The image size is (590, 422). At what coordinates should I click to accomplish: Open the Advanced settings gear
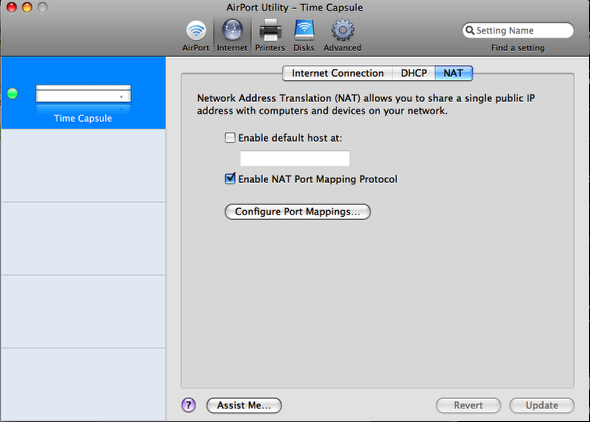(342, 36)
